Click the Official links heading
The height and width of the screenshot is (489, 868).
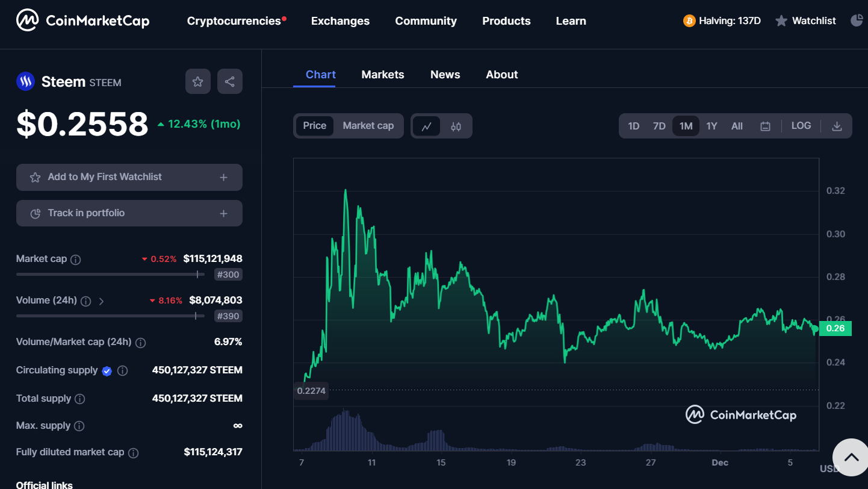[45, 485]
